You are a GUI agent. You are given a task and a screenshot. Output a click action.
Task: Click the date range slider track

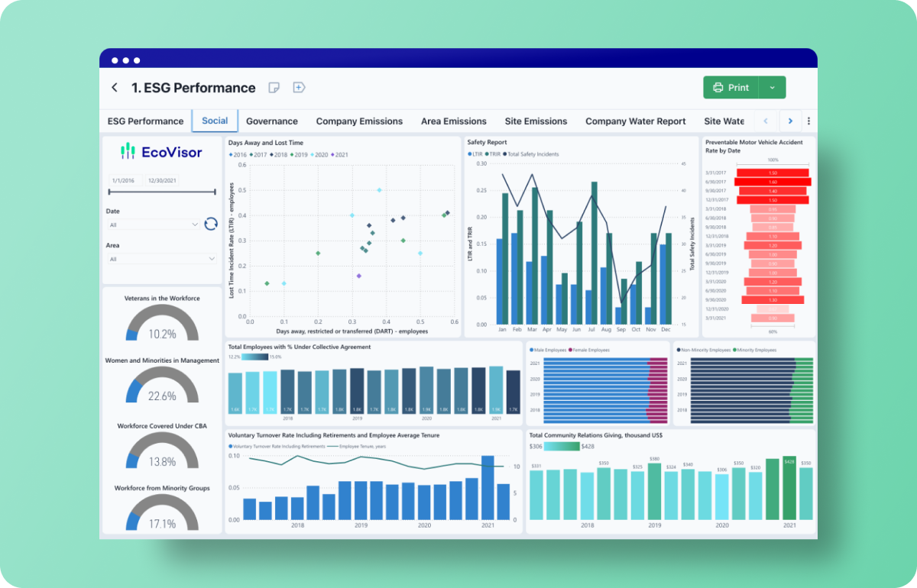(x=162, y=192)
